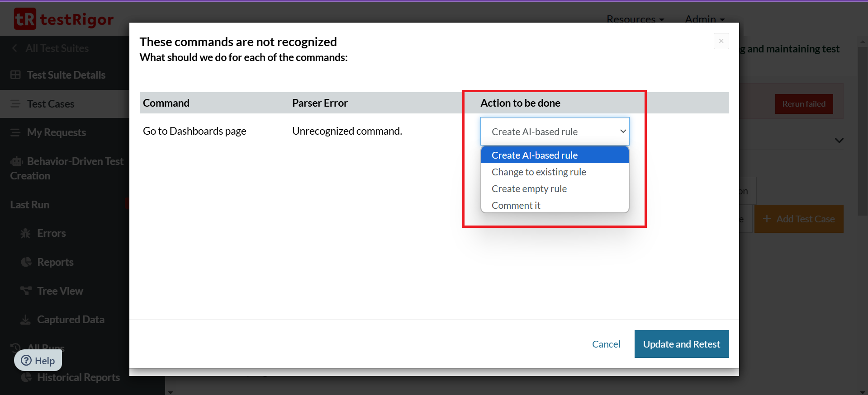The height and width of the screenshot is (395, 868).
Task: Expand the Admin dropdown menu
Action: pos(705,19)
